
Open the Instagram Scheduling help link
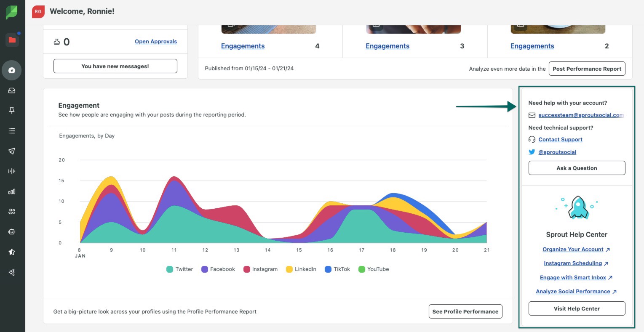pyautogui.click(x=572, y=263)
